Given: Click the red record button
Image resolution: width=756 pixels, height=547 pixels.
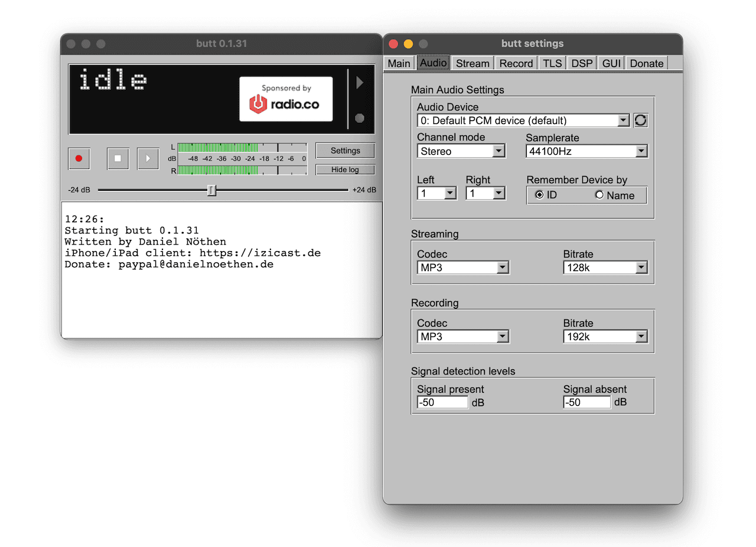Looking at the screenshot, I should tap(79, 158).
